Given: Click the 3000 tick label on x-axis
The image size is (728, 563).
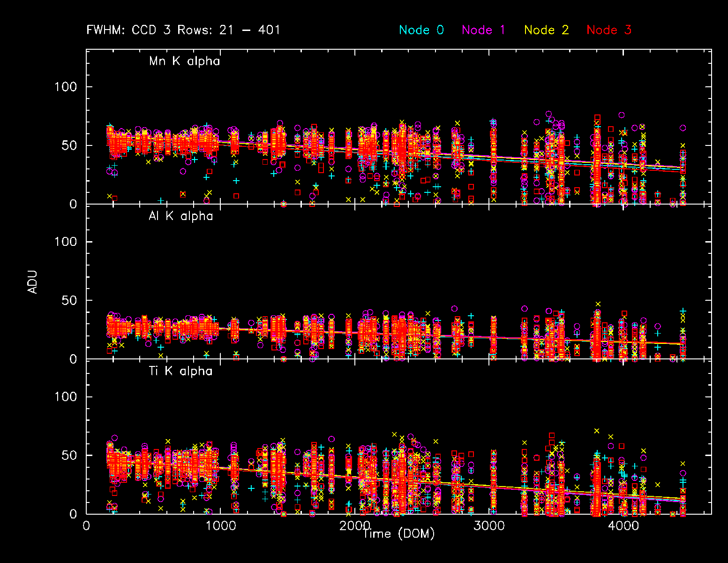Looking at the screenshot, I should tap(489, 525).
